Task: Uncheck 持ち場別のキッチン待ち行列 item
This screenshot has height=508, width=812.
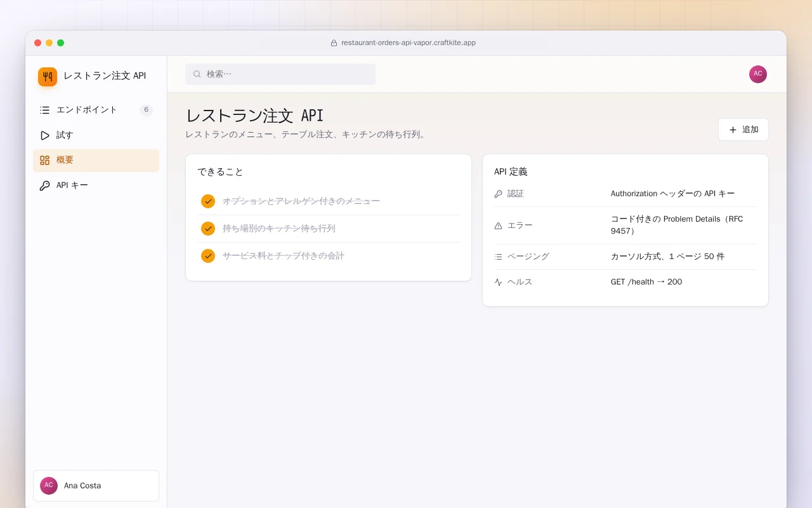Action: (x=208, y=229)
